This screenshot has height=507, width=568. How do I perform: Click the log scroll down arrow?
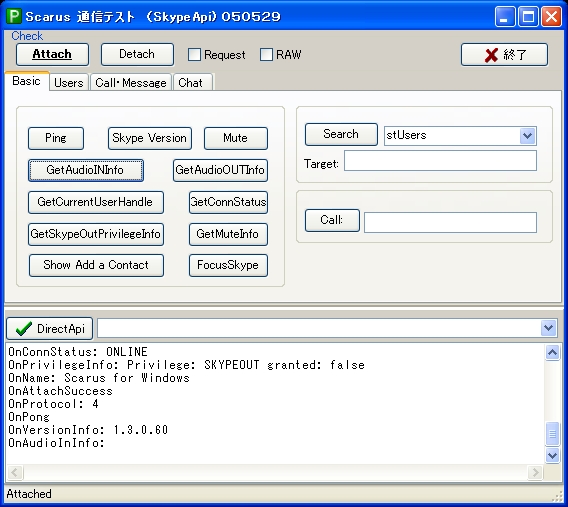click(552, 455)
